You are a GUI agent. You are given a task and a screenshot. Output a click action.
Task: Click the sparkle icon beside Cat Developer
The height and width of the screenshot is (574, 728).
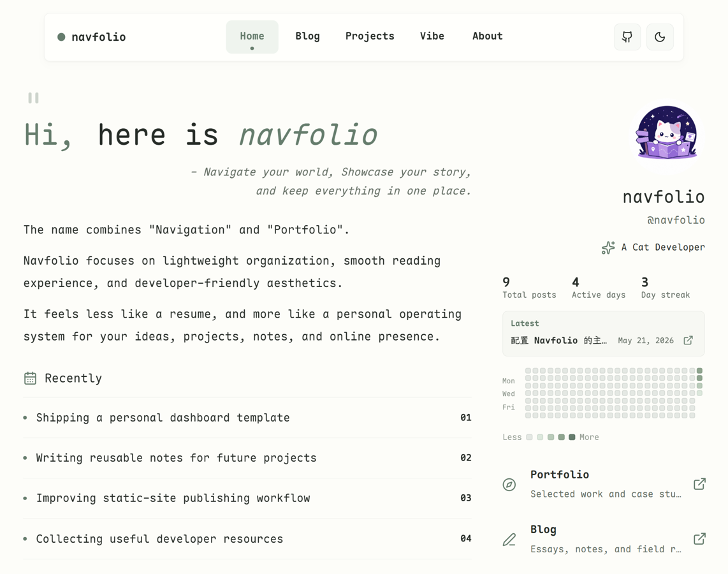[608, 247]
